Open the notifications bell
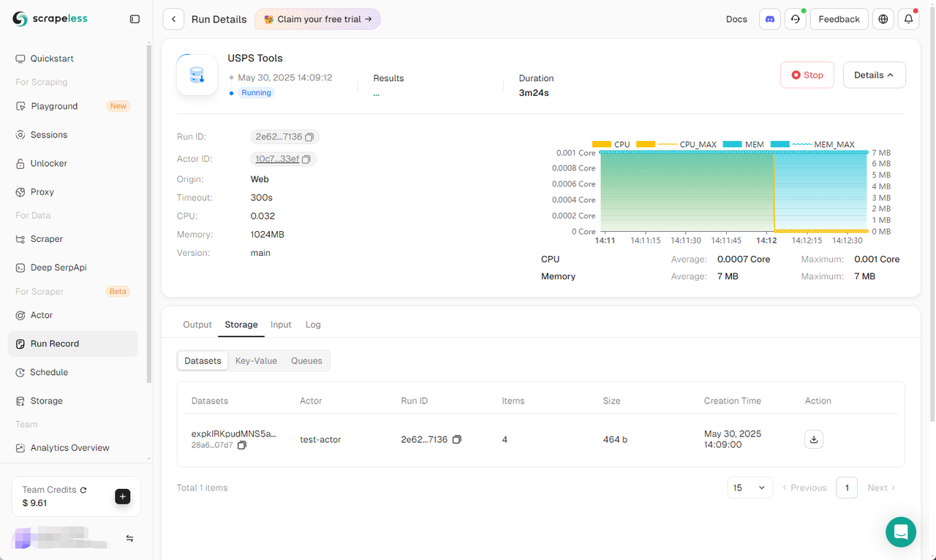Screen dimensions: 936x560 tap(909, 19)
